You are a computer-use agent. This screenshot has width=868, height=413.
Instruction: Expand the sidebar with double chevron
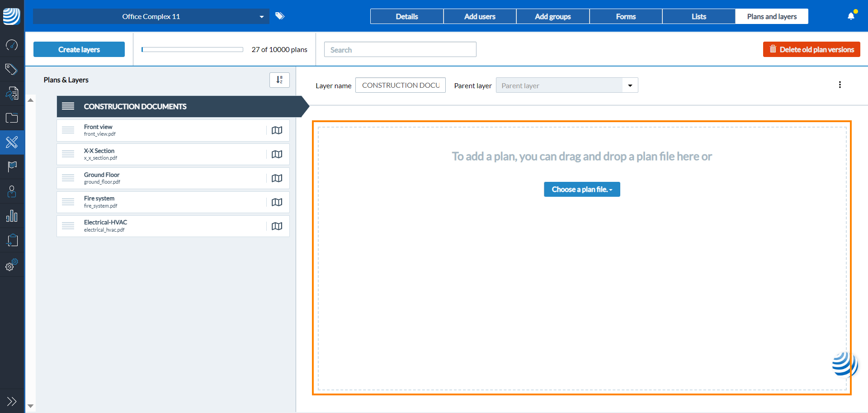click(12, 401)
